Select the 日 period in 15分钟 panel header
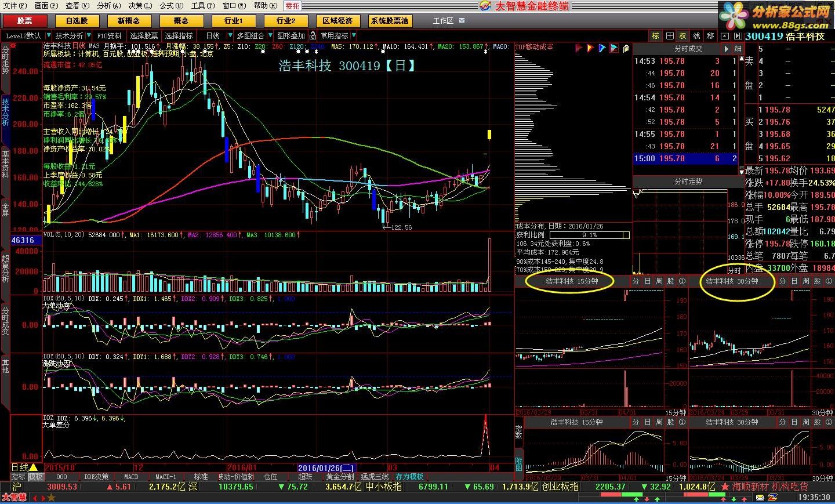 click(x=647, y=281)
